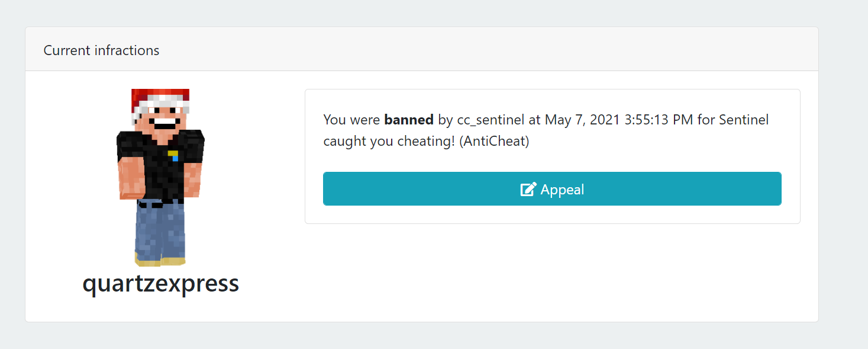868x349 pixels.
Task: Click the word 'Sentinel' in ban reason
Action: [x=744, y=120]
